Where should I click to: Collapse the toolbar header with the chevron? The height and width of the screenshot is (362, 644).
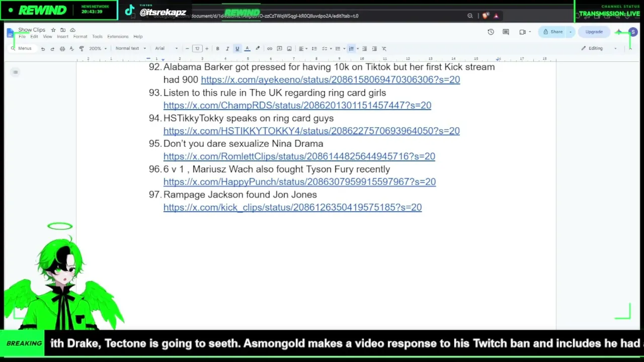pyautogui.click(x=630, y=49)
